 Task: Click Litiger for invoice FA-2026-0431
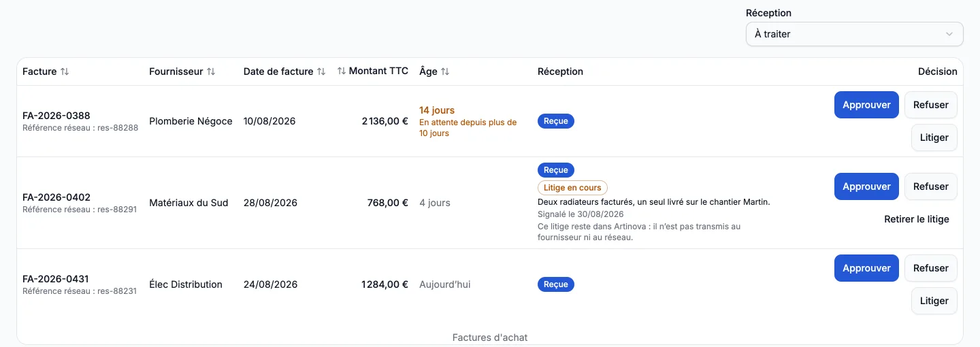[x=934, y=301]
